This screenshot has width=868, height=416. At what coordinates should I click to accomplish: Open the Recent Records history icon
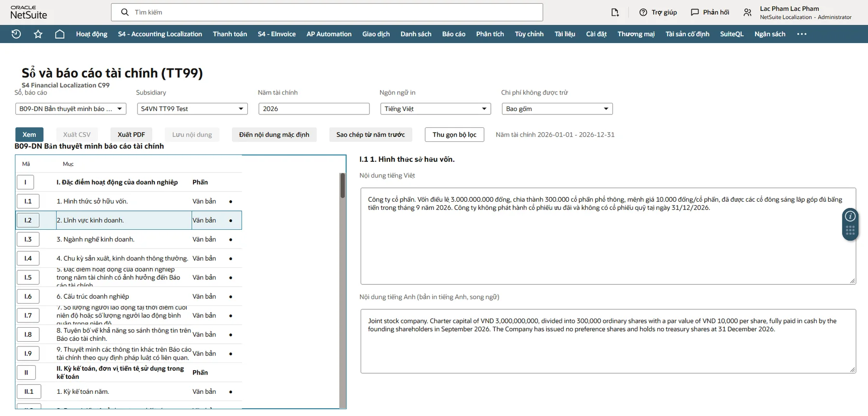(x=16, y=34)
